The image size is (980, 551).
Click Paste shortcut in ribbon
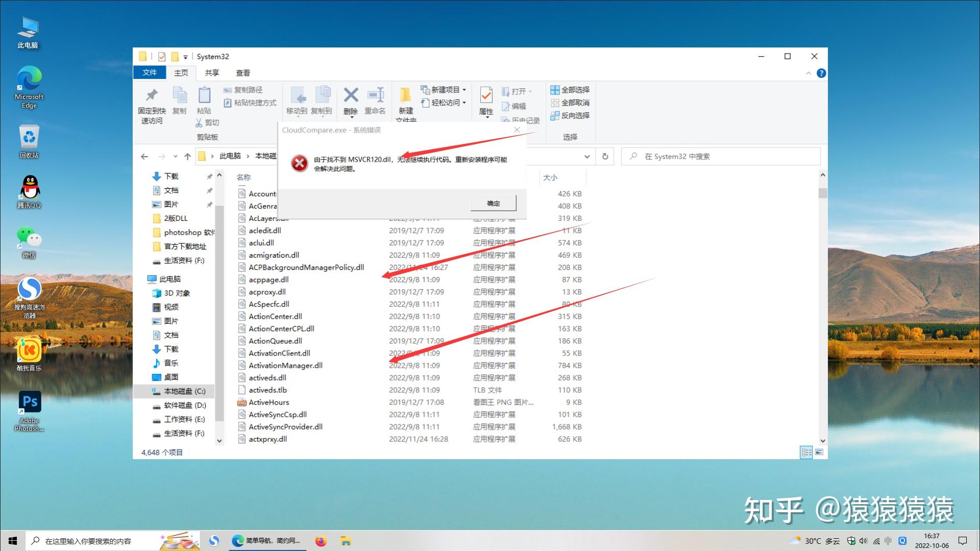pyautogui.click(x=250, y=103)
